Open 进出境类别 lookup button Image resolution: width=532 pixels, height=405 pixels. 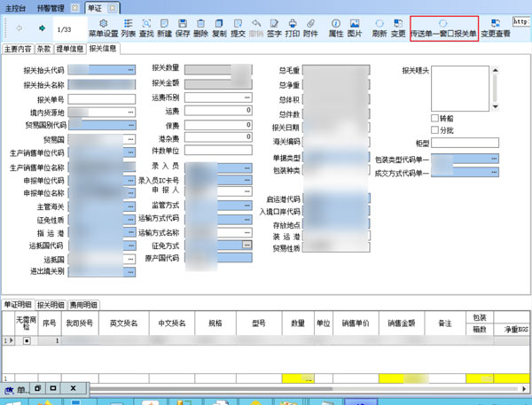(130, 272)
